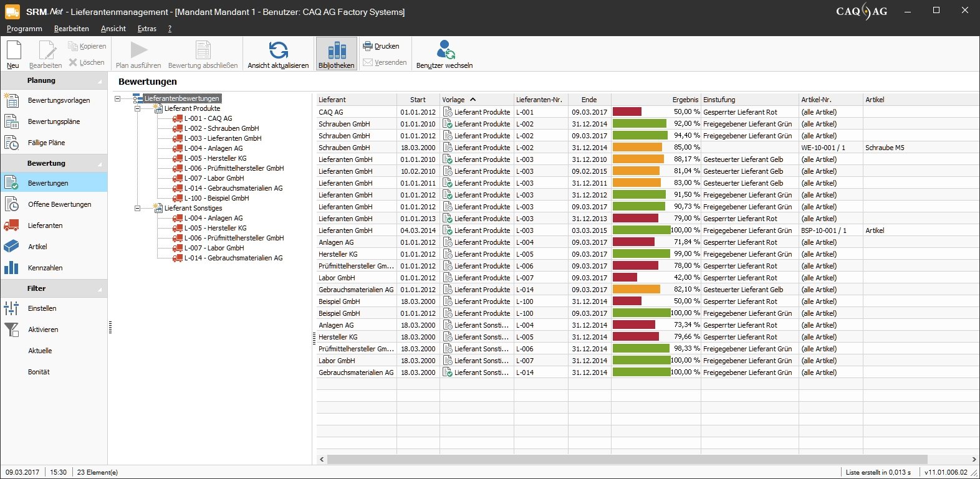Collapse the Lieferantenbewertungen tree root
This screenshot has width=980, height=479.
point(117,98)
